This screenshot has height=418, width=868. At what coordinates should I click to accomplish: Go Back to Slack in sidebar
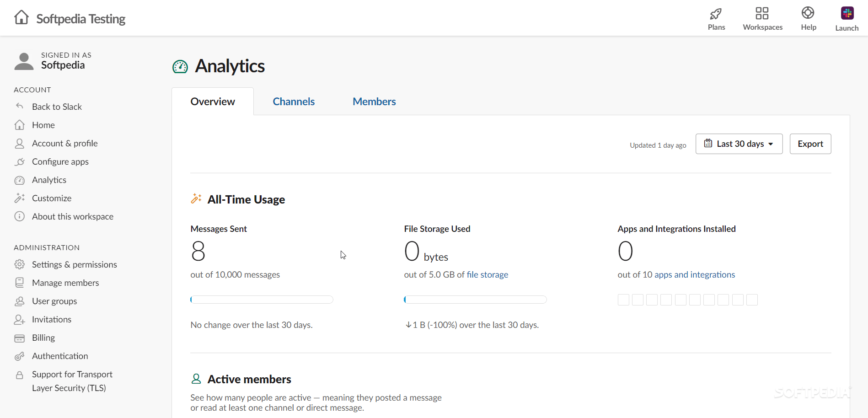[57, 107]
